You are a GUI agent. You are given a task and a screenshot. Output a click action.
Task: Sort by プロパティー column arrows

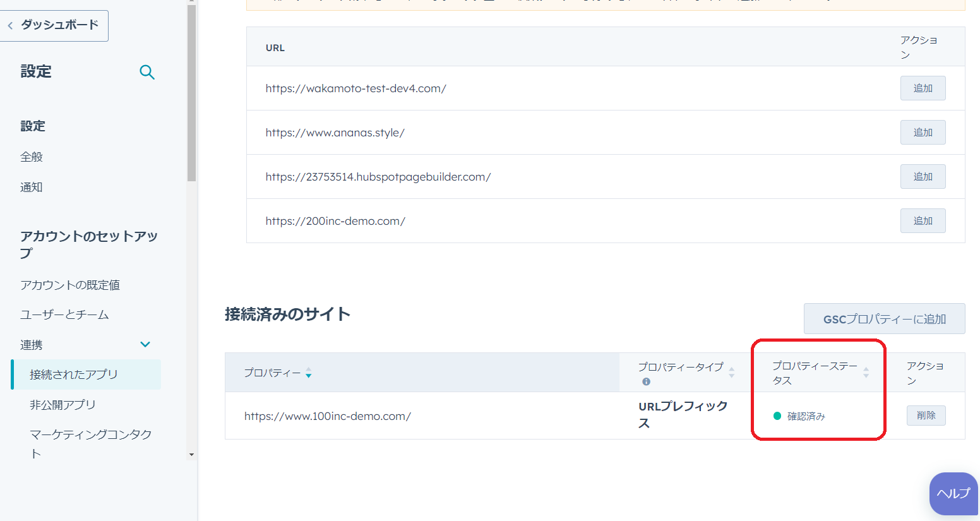pyautogui.click(x=309, y=373)
